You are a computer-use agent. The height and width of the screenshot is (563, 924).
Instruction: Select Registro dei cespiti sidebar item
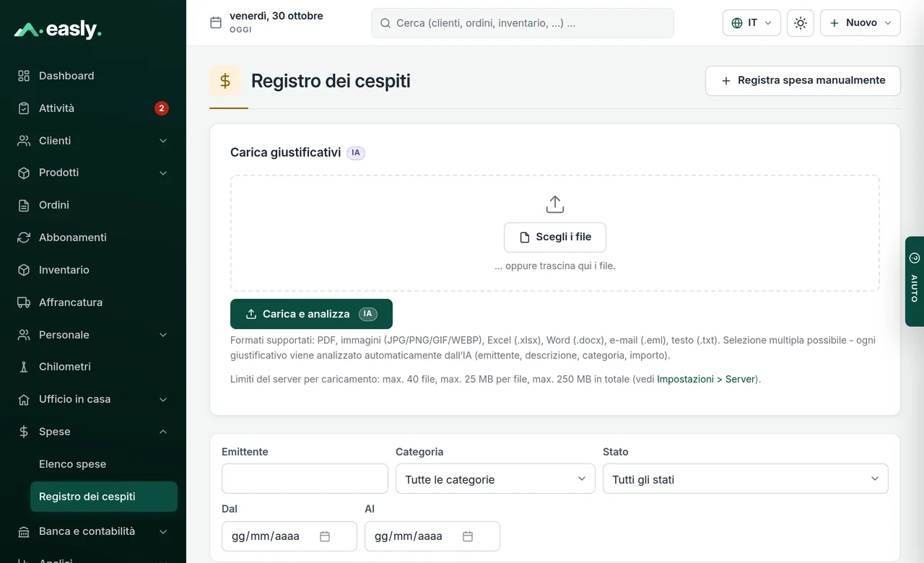104,497
